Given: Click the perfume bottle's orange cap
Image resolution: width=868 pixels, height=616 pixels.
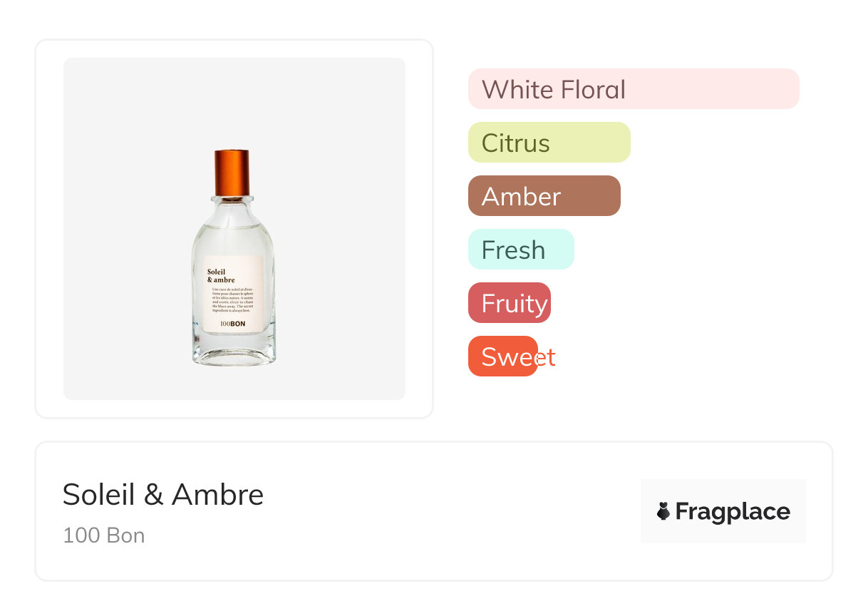Looking at the screenshot, I should coord(232,172).
